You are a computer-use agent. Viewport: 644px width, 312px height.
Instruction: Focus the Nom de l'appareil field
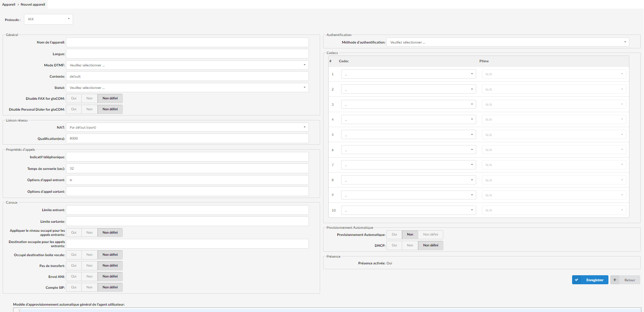click(187, 42)
